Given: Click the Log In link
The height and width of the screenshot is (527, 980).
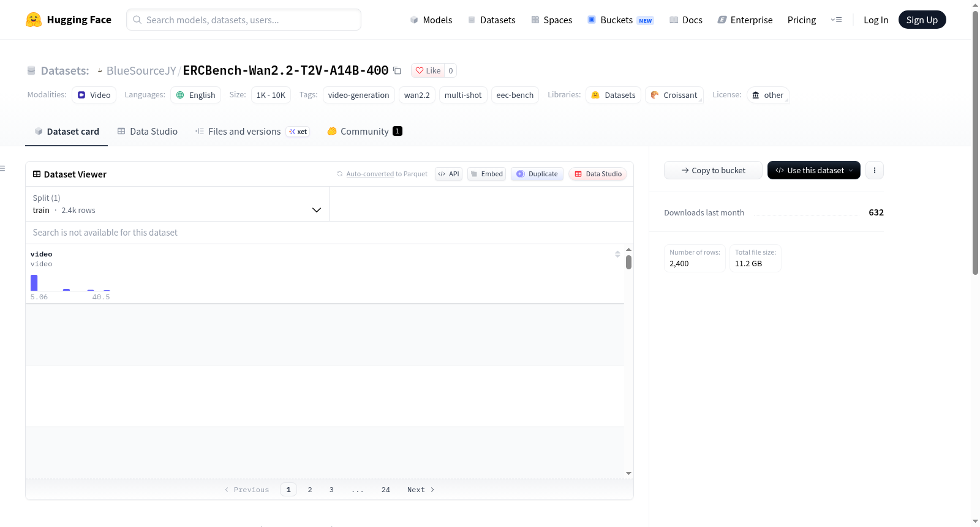Looking at the screenshot, I should click(876, 20).
